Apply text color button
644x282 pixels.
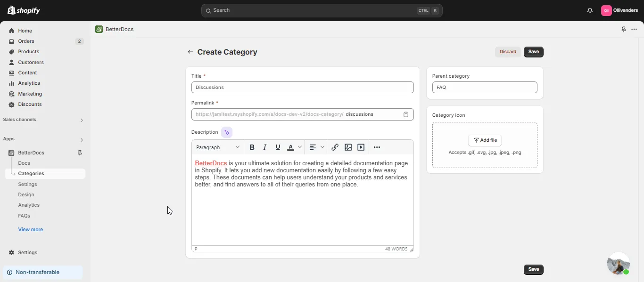(x=290, y=147)
